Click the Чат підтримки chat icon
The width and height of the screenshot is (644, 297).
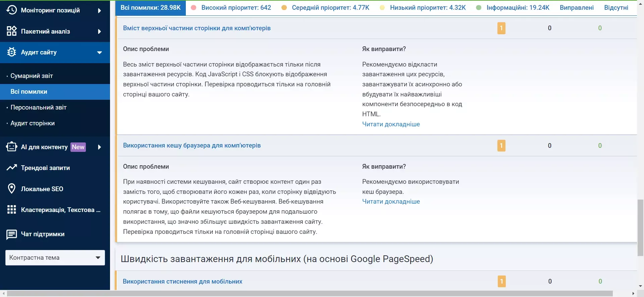point(11,234)
